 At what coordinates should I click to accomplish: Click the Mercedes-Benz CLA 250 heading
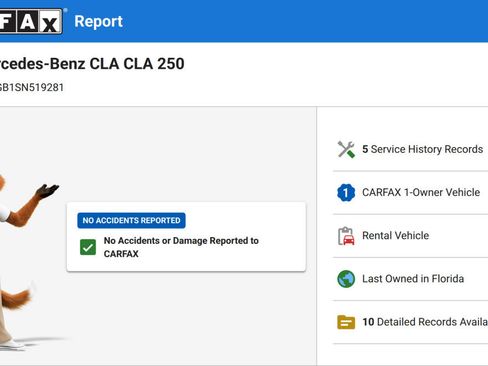[x=92, y=64]
